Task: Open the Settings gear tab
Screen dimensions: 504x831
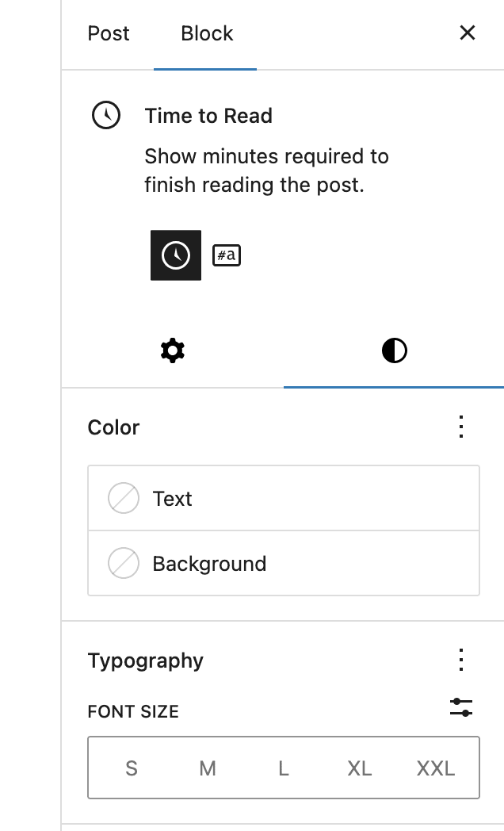Action: tap(172, 350)
